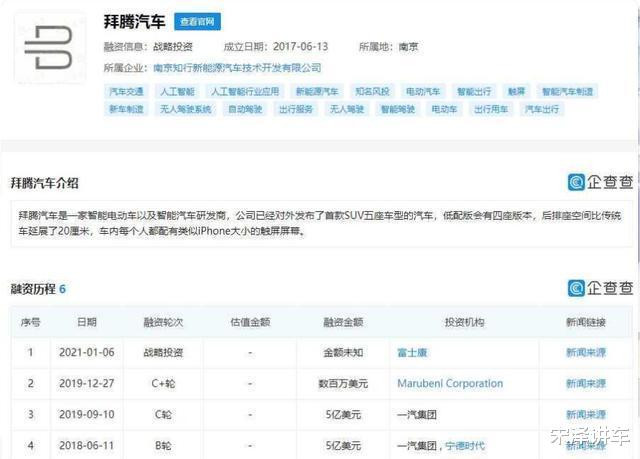Click the 所属地 南京 text

(389, 47)
